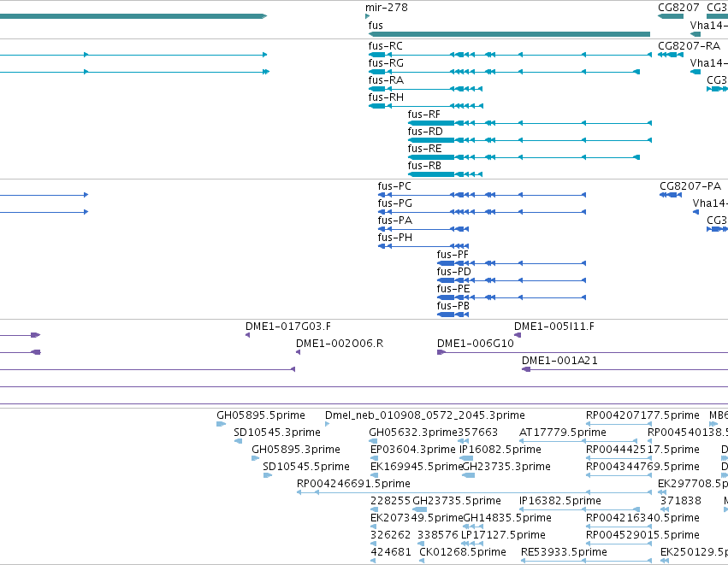Image resolution: width=728 pixels, height=565 pixels.
Task: Select fus-PG protein label
Action: (x=394, y=203)
